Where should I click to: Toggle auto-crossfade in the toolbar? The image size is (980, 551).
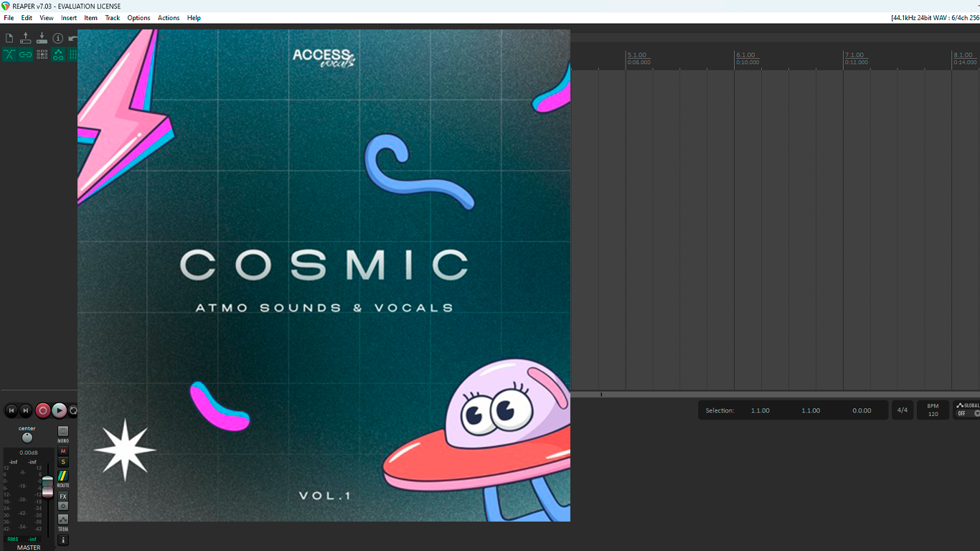point(9,55)
